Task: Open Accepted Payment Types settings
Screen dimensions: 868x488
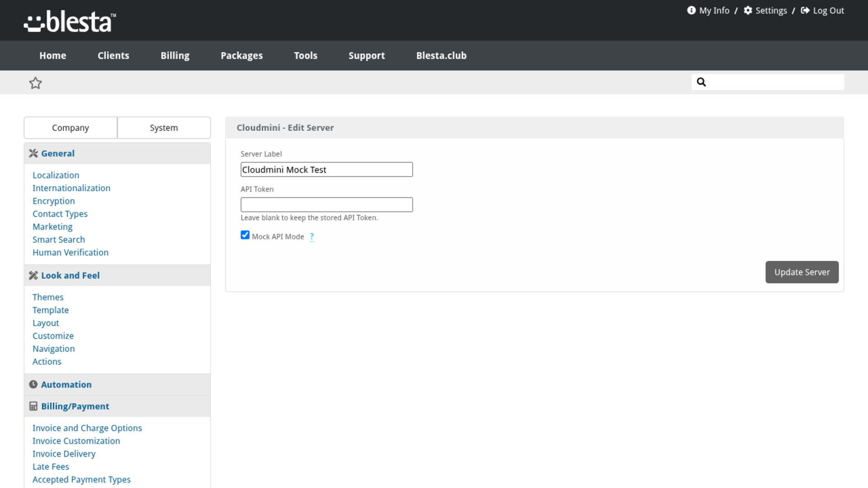Action: point(81,479)
